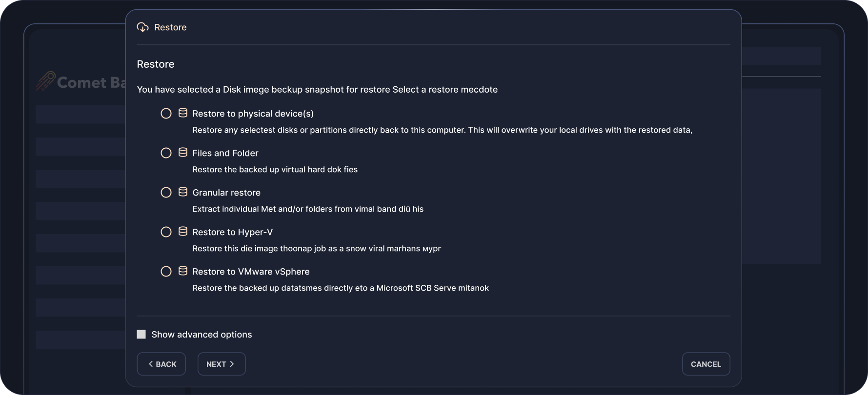Select the Restore to VMware vSphere radio button
This screenshot has width=868, height=395.
pyautogui.click(x=166, y=272)
